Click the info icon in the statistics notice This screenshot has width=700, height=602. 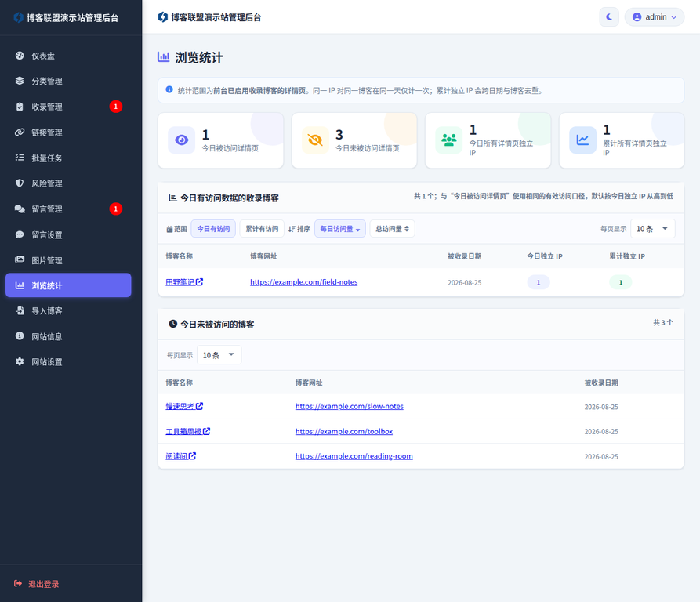coord(169,89)
